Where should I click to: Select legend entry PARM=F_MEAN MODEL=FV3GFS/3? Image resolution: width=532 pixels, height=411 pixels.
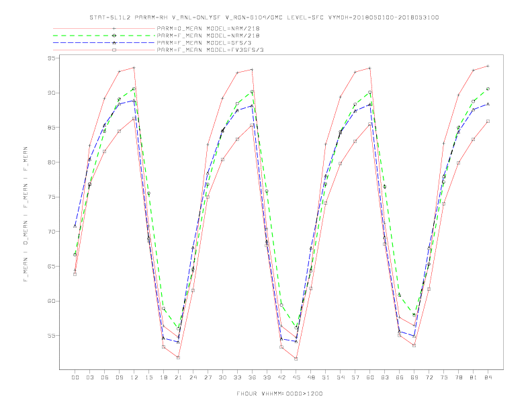(x=210, y=50)
